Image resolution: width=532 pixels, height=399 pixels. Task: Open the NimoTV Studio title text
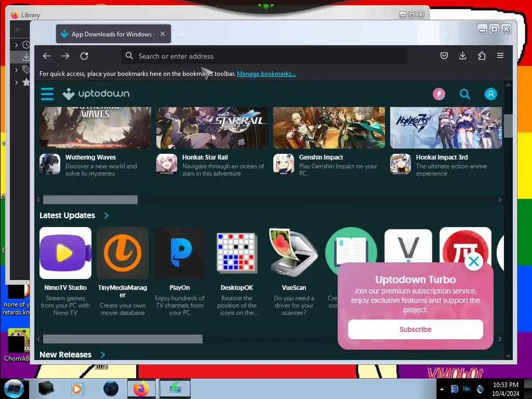[x=65, y=287]
